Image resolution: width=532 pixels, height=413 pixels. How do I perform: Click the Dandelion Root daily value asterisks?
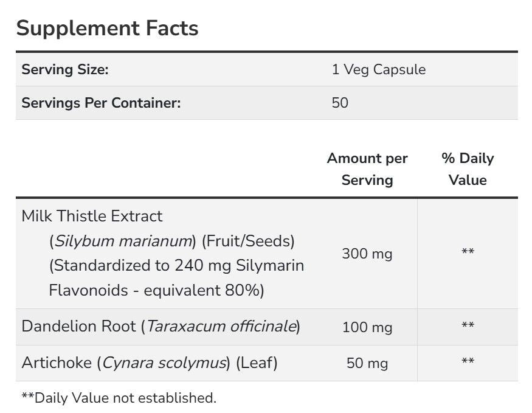pos(468,325)
